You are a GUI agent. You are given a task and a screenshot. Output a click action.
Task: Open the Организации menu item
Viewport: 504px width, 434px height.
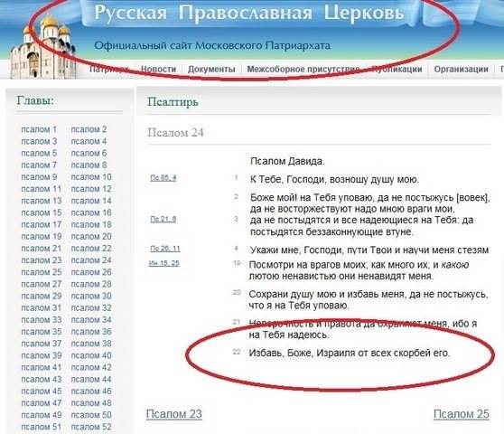[461, 70]
